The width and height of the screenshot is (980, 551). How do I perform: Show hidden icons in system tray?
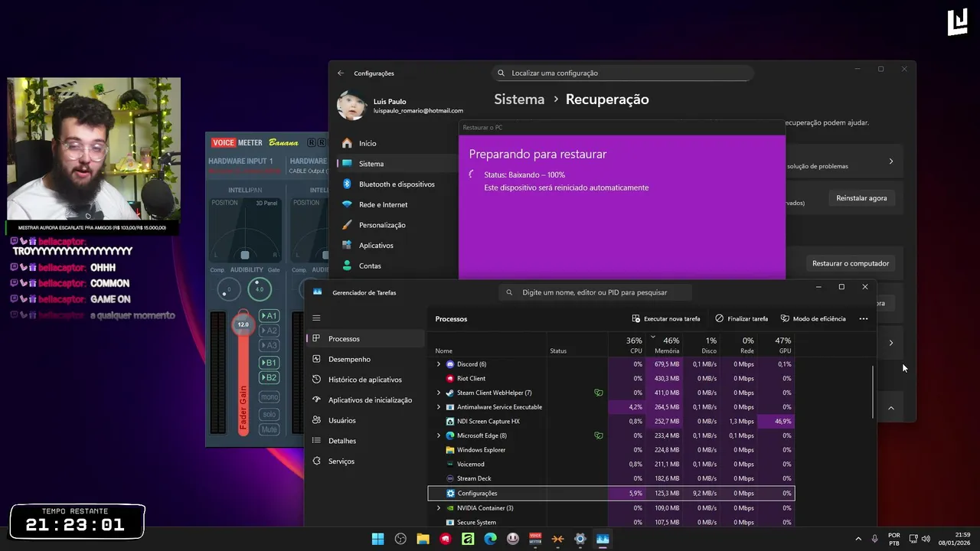click(x=857, y=539)
